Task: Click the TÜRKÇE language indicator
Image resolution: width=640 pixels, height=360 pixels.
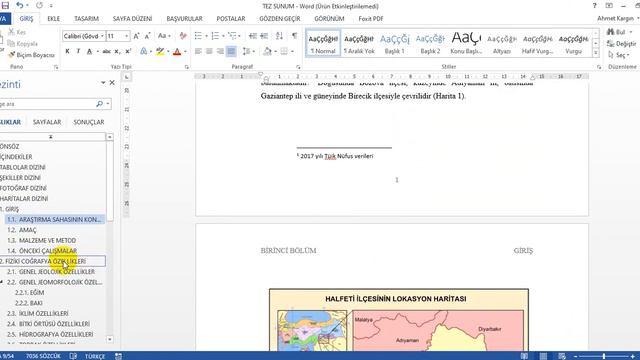Action: [x=95, y=356]
